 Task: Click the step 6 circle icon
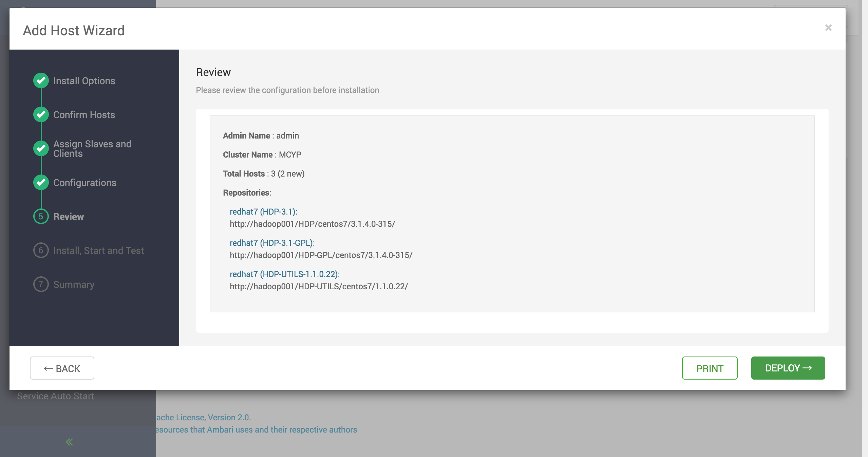pos(41,250)
